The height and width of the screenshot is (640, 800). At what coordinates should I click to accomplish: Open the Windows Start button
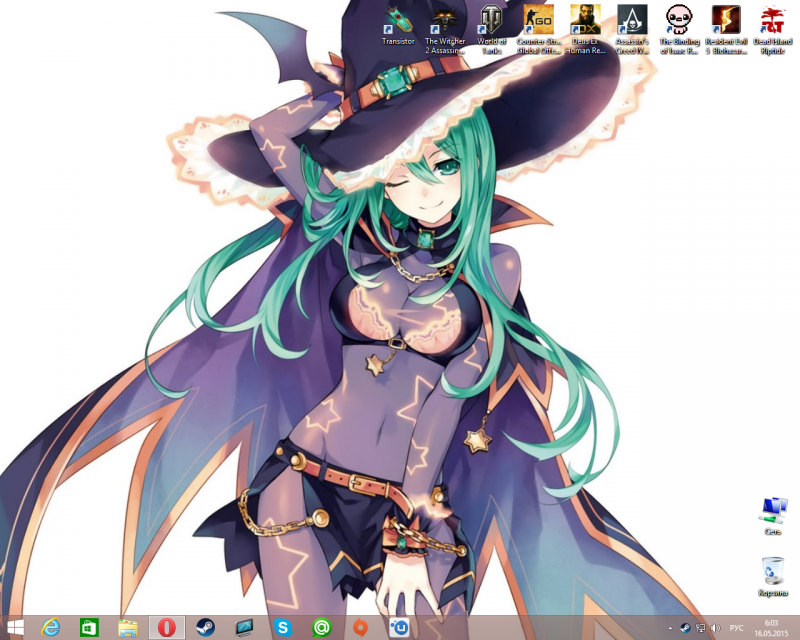click(15, 627)
